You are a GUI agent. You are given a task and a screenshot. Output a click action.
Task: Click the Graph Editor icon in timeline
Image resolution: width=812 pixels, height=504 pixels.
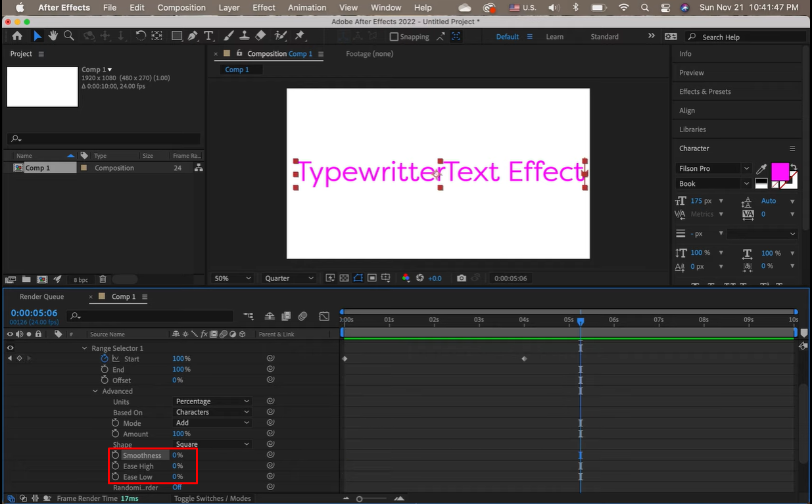pos(324,316)
